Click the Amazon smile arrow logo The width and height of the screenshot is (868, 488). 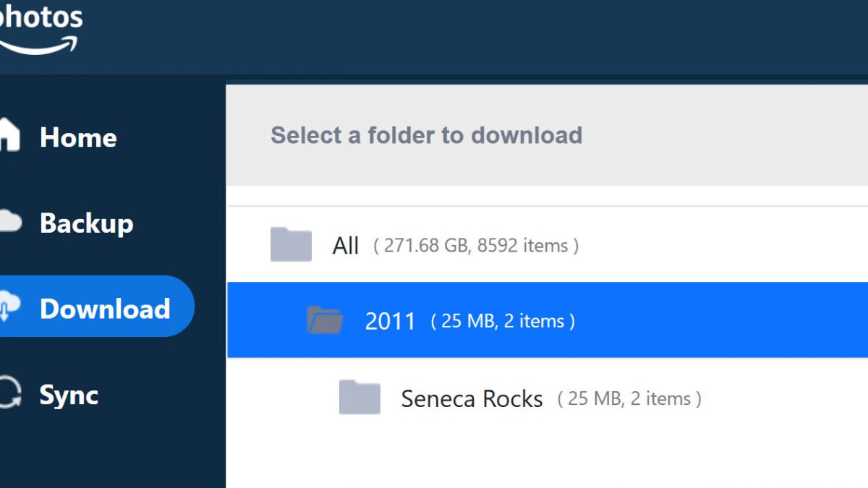[x=40, y=46]
